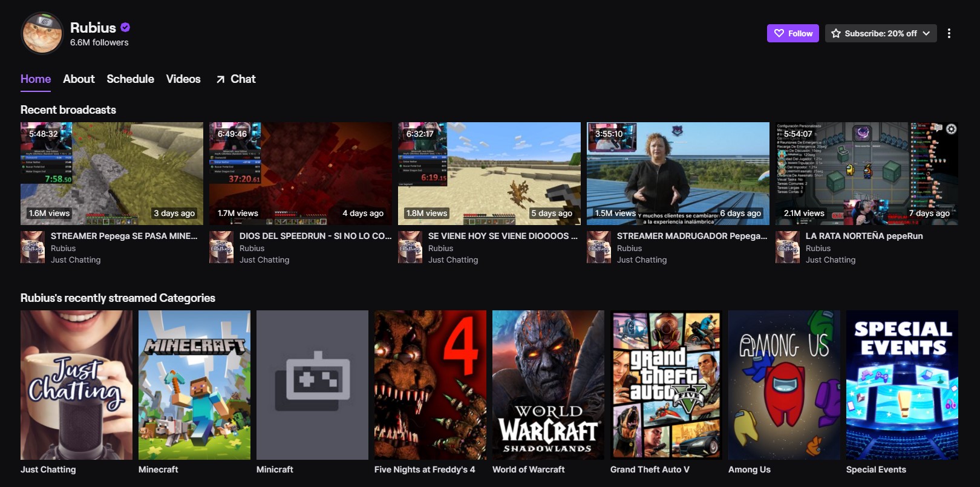
Task: Click the verified badge next to Rubius
Action: pos(125,27)
